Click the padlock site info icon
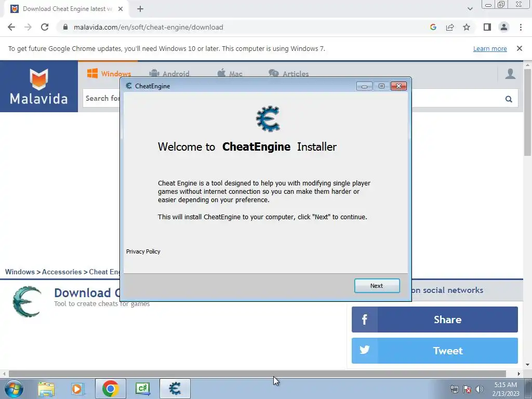 tap(65, 27)
